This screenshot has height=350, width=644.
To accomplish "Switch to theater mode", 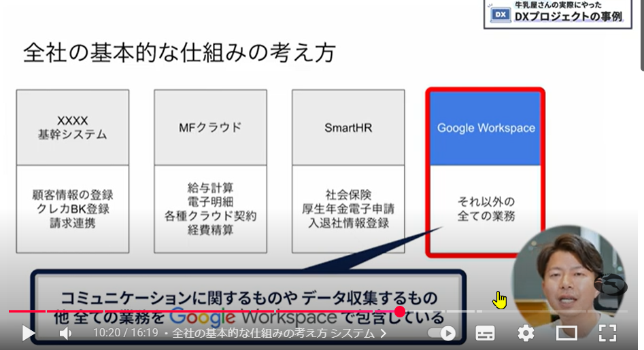I will click(x=566, y=333).
